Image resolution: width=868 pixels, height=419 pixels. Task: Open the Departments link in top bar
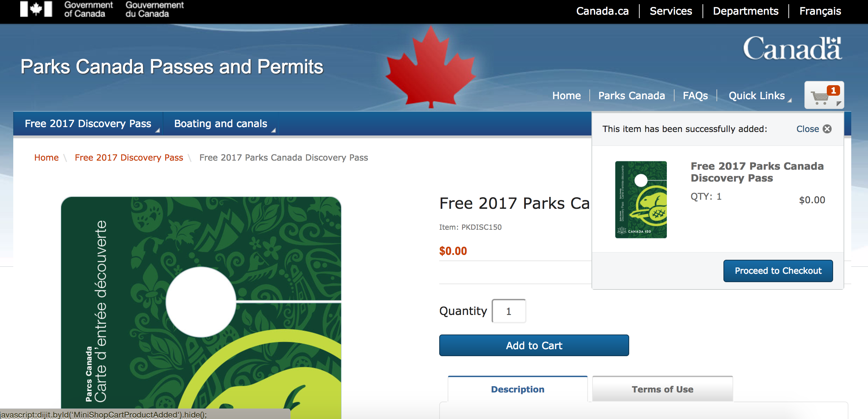coord(745,11)
